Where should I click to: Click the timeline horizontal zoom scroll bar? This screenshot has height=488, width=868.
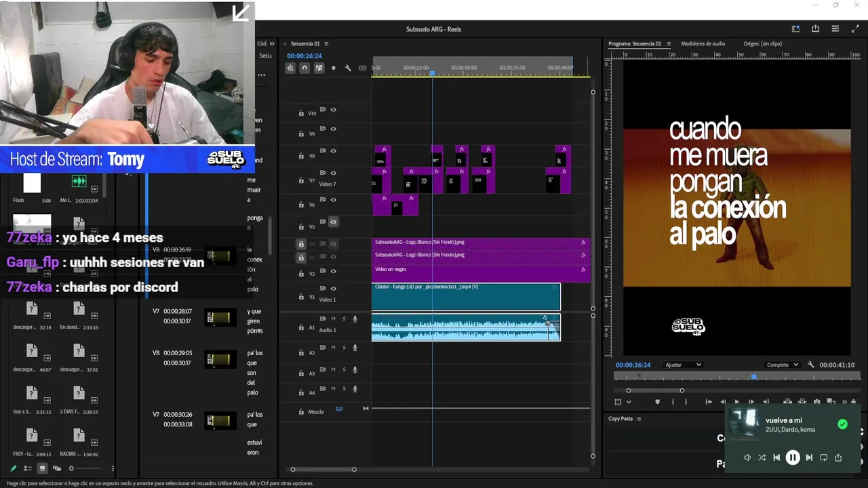(323, 469)
